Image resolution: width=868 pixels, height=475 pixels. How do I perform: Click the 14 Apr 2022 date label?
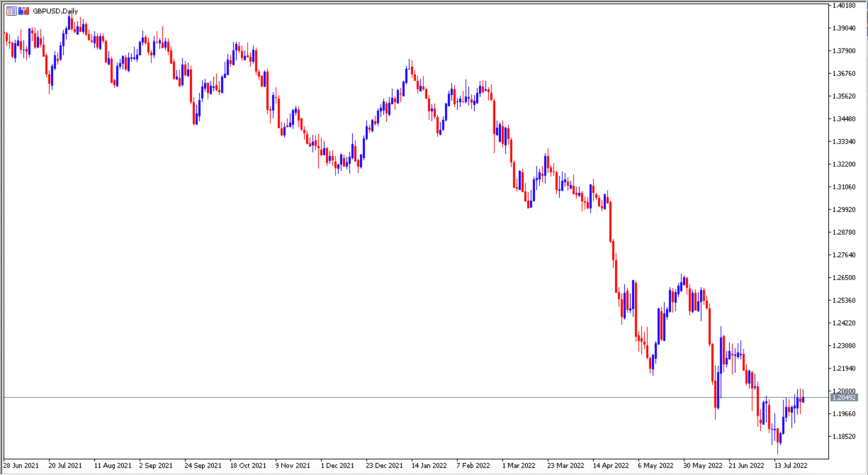(x=611, y=465)
